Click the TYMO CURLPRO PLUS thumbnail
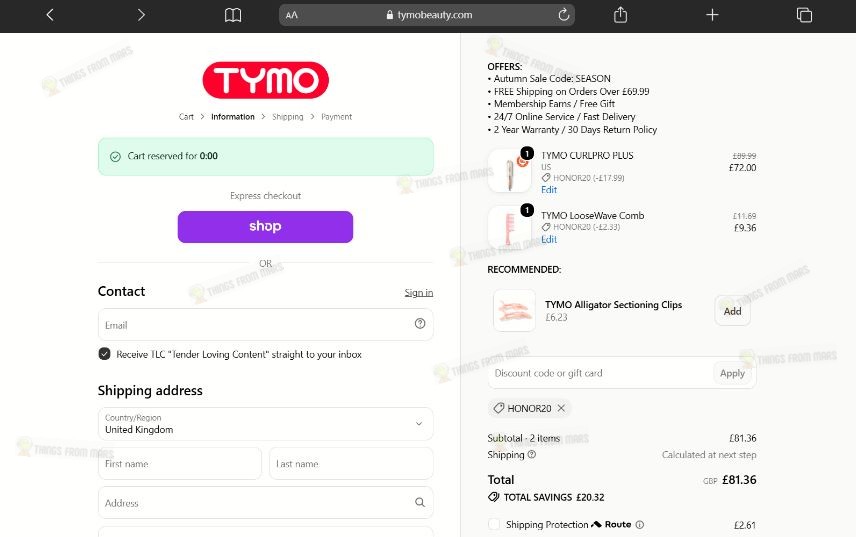This screenshot has height=537, width=856. pos(510,171)
